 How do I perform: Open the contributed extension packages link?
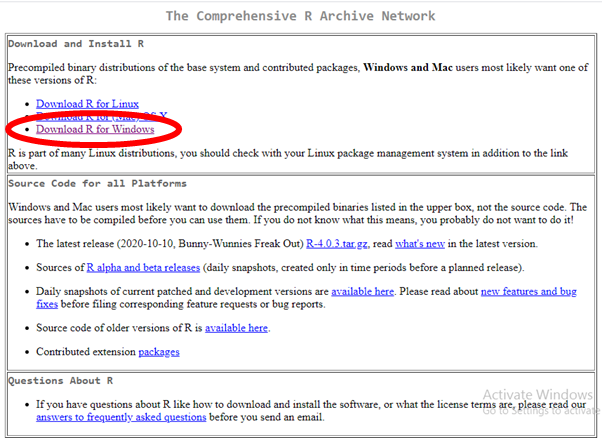[x=159, y=352]
